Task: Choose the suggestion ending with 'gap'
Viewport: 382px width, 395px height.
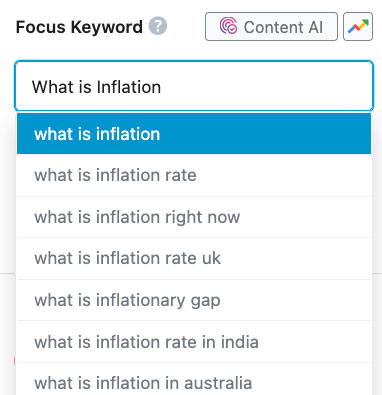Action: click(x=194, y=300)
